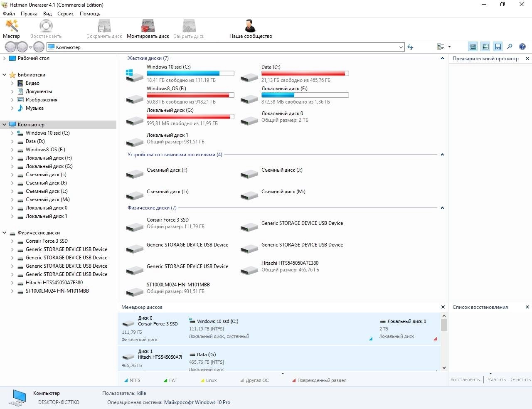This screenshot has width=532, height=409.
Task: Select Документы in the tree
Action: 39,91
